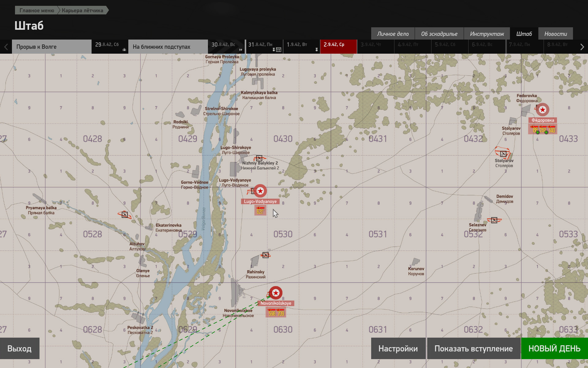Click the Novonikolskoye airfield red star marker
Image resolution: width=588 pixels, height=368 pixels.
[276, 293]
